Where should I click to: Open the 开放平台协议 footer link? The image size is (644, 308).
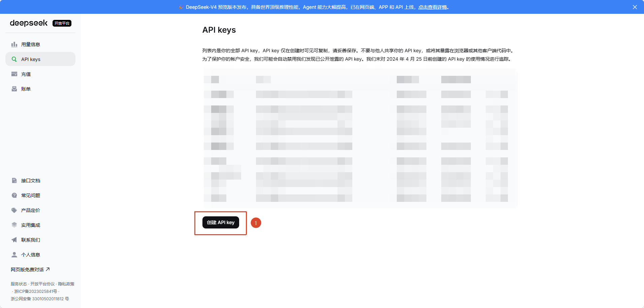pos(42,284)
